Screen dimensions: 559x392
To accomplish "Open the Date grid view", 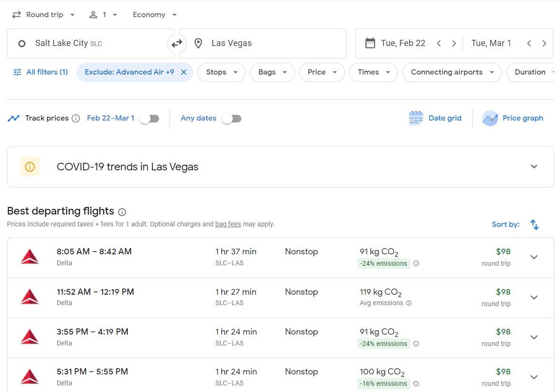I will tap(435, 118).
